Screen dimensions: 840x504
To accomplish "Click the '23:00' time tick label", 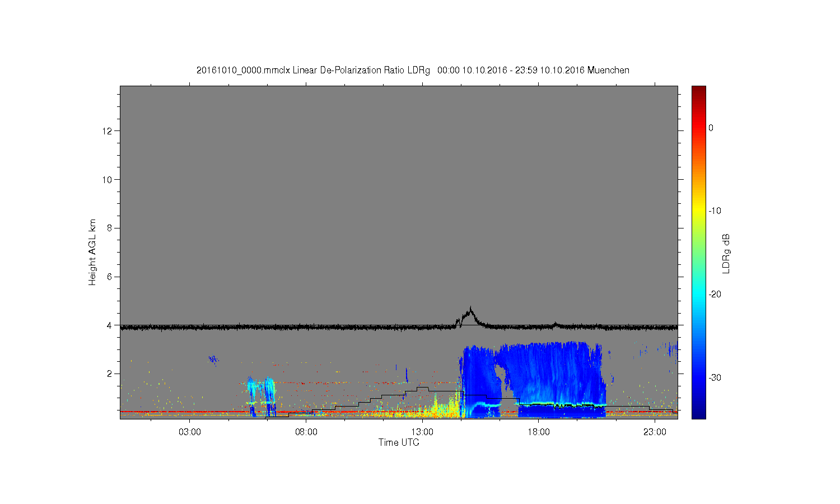I will (655, 432).
